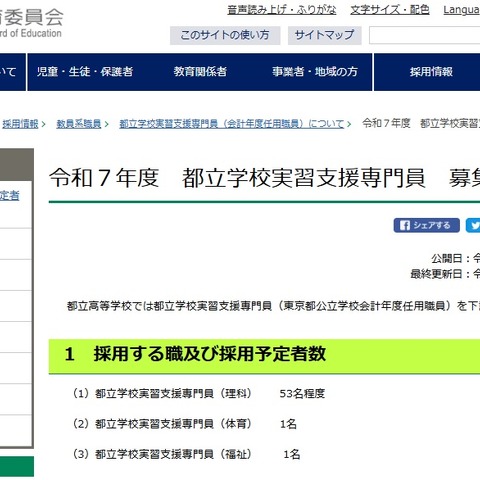Open 都立学校実習支援専門員（会計年度任用職員）について breadcrumb
The image size is (480, 480).
pos(231,124)
